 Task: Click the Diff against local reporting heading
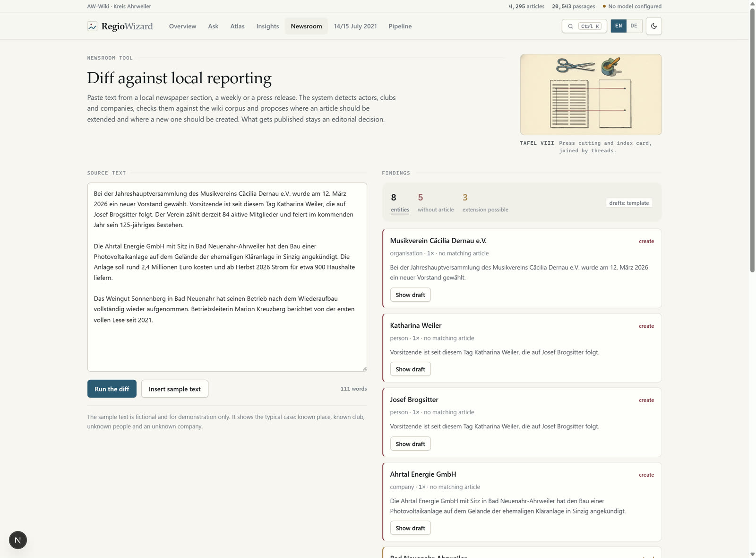tap(179, 78)
